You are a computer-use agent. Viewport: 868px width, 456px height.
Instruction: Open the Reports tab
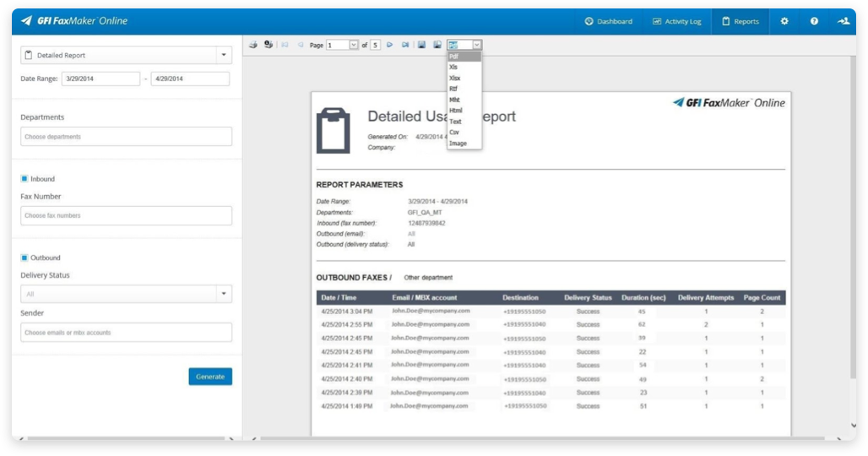741,22
